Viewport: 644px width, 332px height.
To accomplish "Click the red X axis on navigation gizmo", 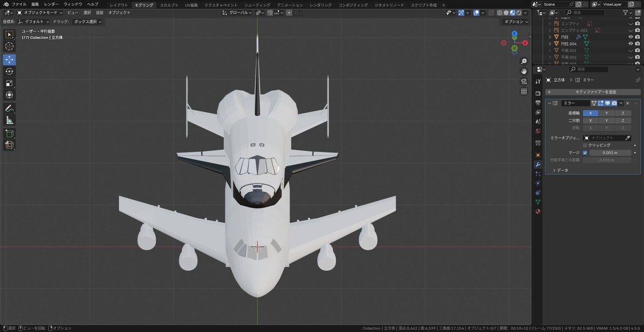I will 525,42.
